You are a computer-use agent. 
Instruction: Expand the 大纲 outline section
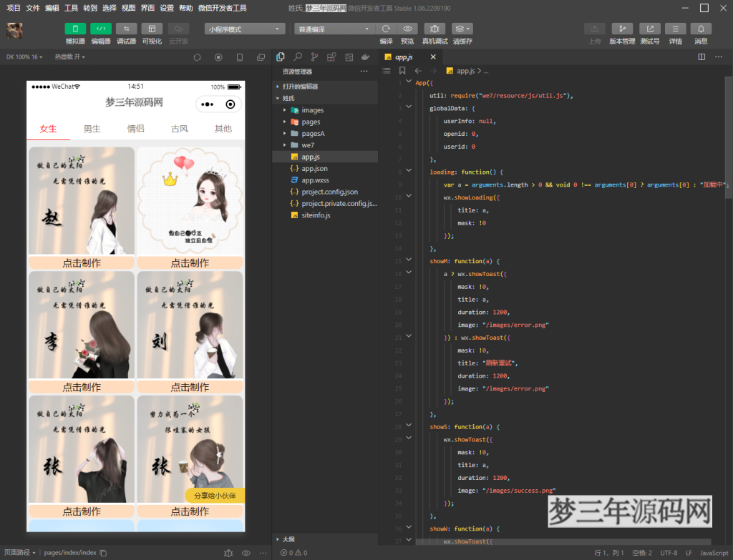tap(288, 539)
